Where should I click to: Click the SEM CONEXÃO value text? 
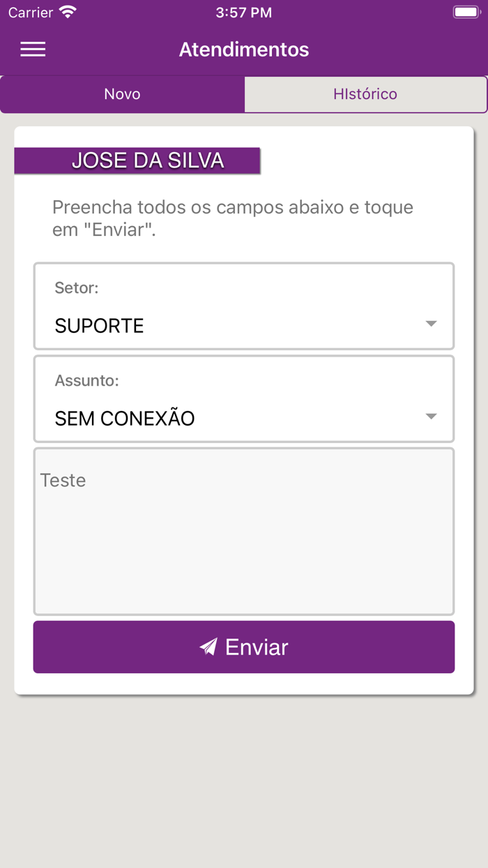pyautogui.click(x=125, y=417)
